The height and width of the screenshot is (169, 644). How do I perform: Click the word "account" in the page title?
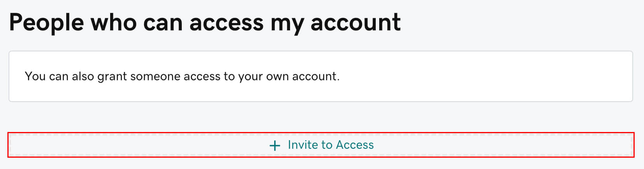(355, 23)
